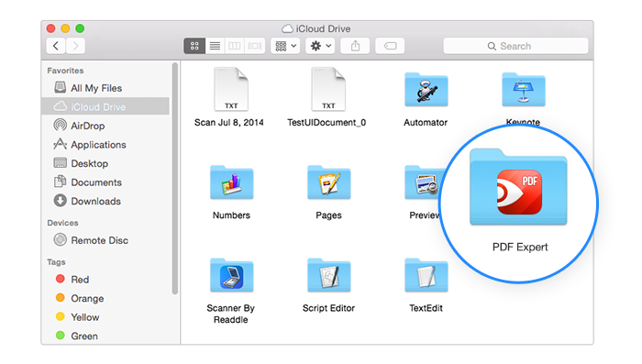Click the Favorites section header
Image resolution: width=642 pixels, height=364 pixels.
65,71
